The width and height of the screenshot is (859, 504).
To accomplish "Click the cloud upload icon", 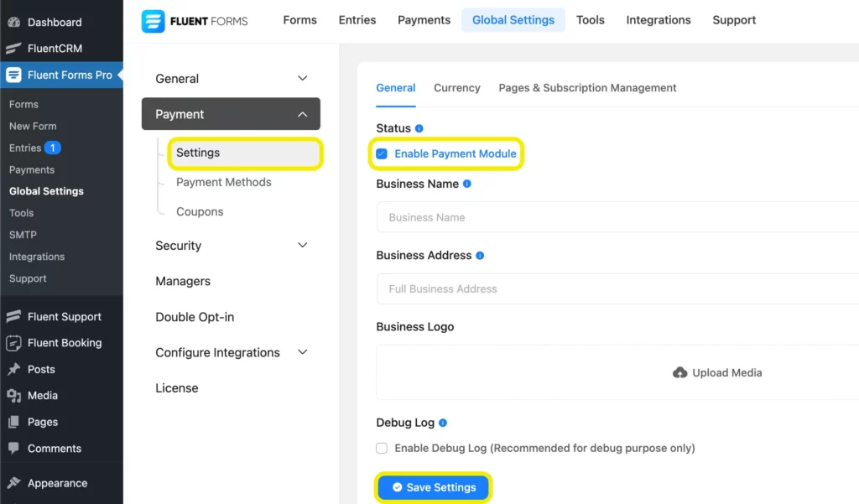I will click(679, 372).
